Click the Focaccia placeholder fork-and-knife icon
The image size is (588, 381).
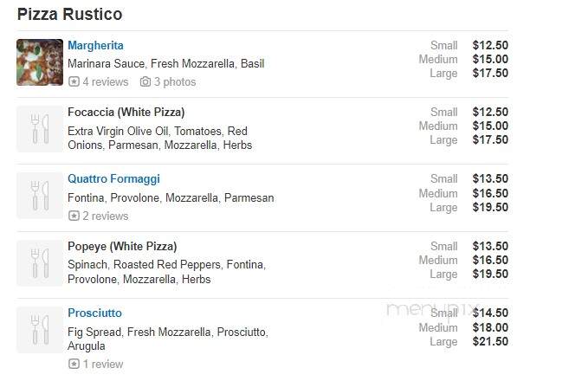click(40, 129)
